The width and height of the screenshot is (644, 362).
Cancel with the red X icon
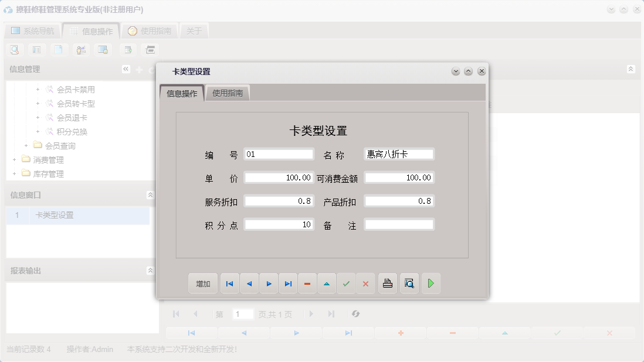click(365, 283)
